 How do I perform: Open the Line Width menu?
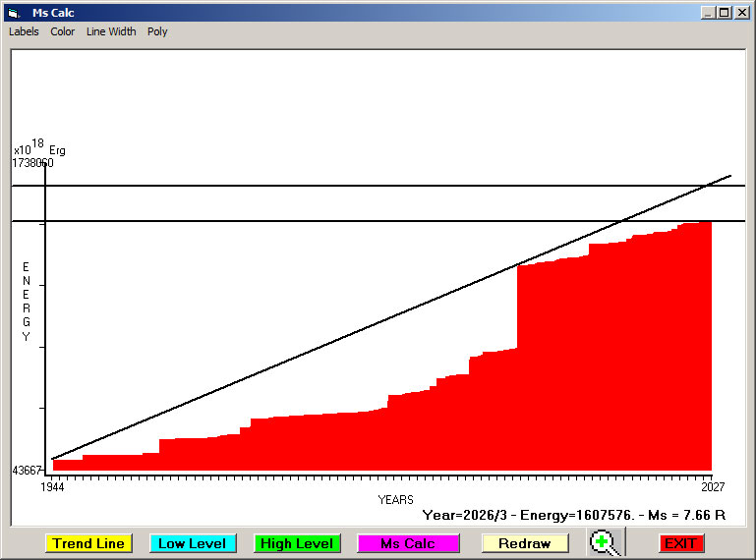pos(111,31)
